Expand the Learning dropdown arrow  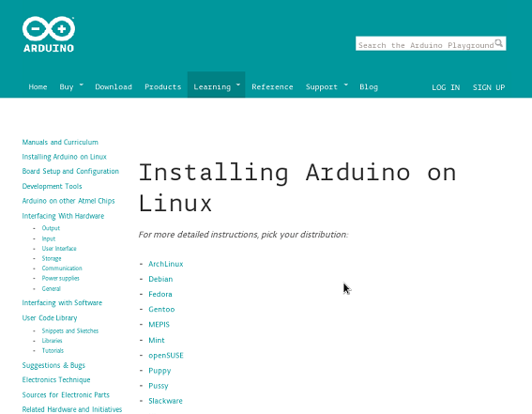click(x=238, y=84)
